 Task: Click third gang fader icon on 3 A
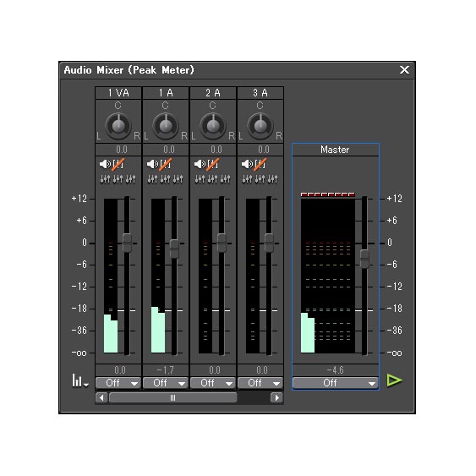coord(272,179)
